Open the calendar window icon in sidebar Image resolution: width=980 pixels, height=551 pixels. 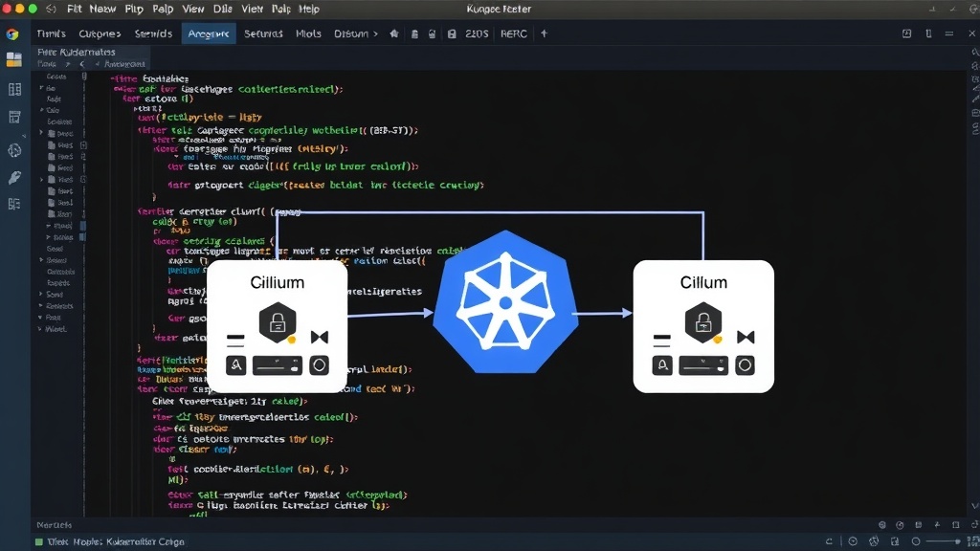click(x=14, y=117)
